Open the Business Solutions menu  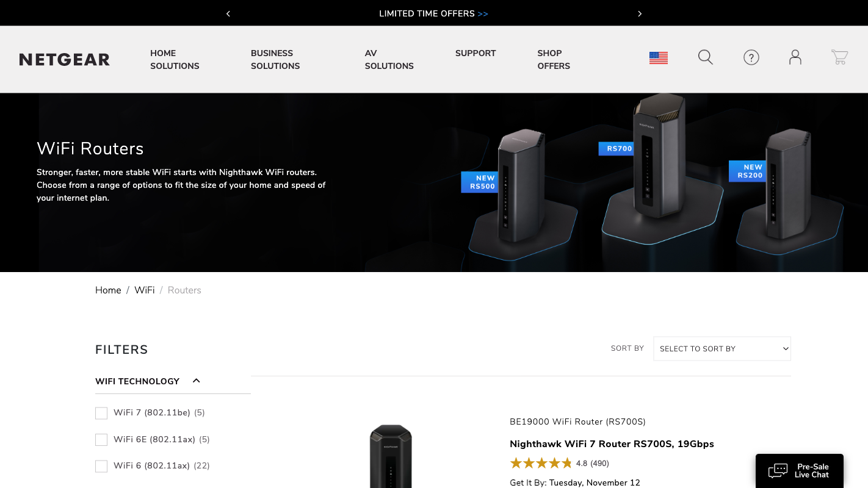275,59
